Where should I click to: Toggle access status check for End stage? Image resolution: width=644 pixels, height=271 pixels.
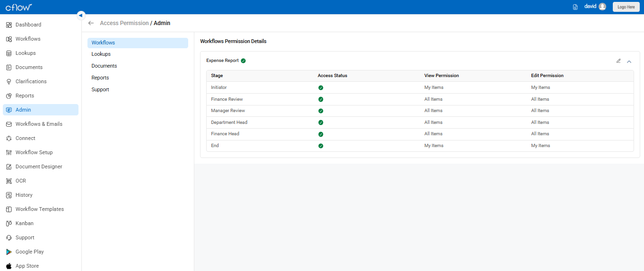321,146
